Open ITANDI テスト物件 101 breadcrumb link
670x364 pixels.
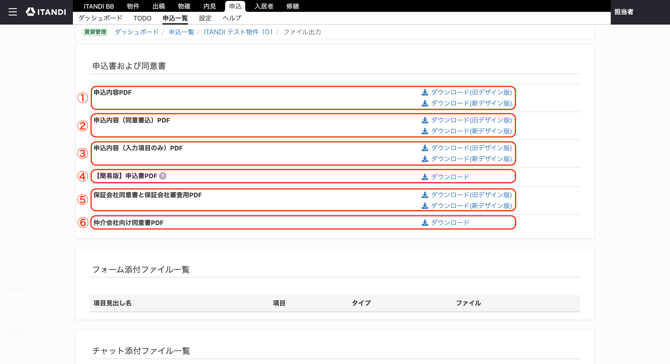238,32
